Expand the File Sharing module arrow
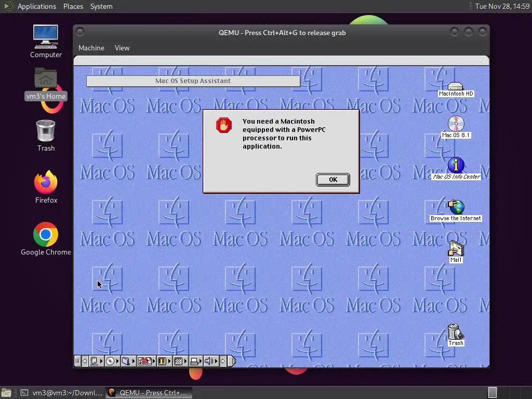 [134, 362]
